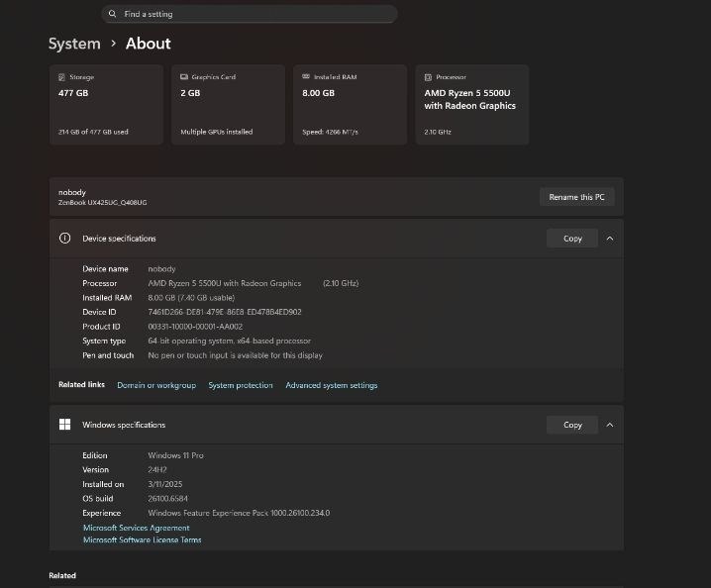
Task: Click the magnifier icon in the search box
Action: tap(113, 15)
